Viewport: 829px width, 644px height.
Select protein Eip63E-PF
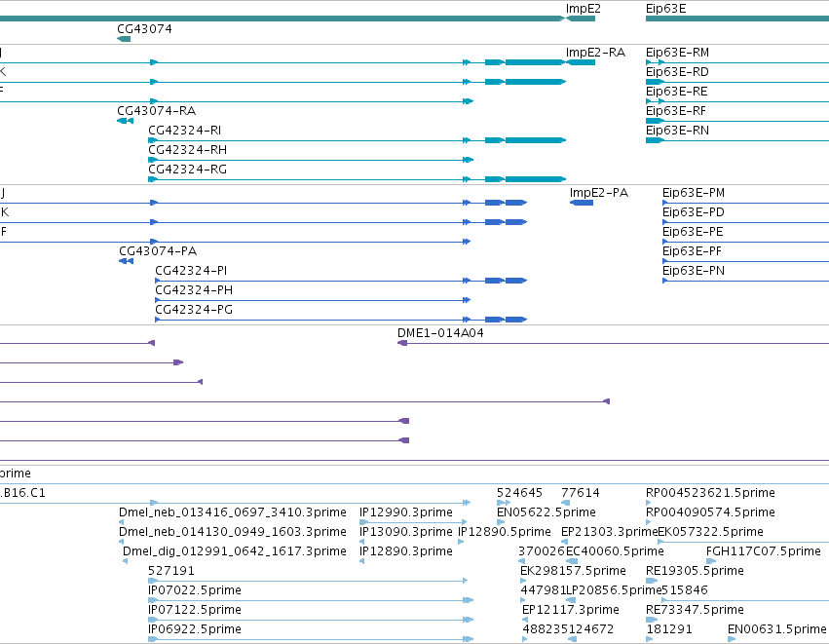point(692,251)
